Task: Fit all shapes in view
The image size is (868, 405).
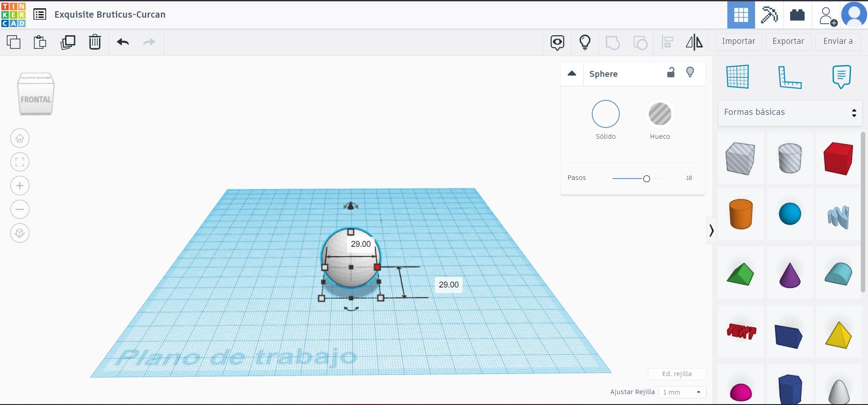Action: (20, 162)
